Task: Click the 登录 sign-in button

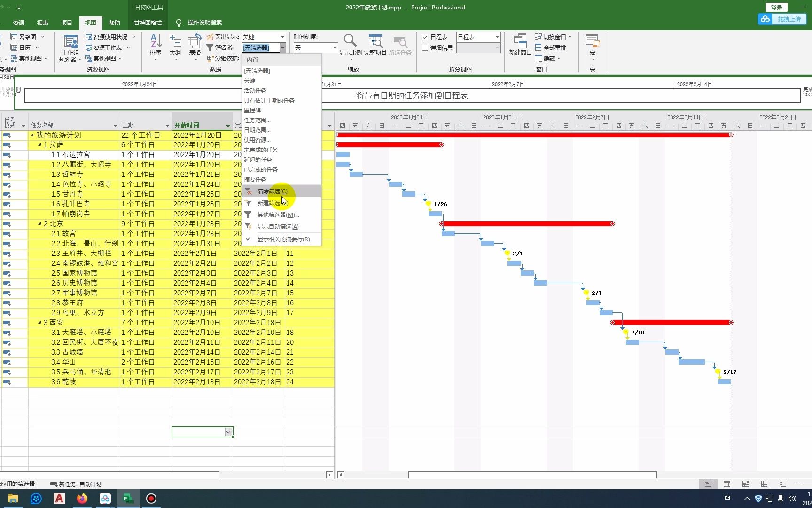Action: click(x=777, y=8)
